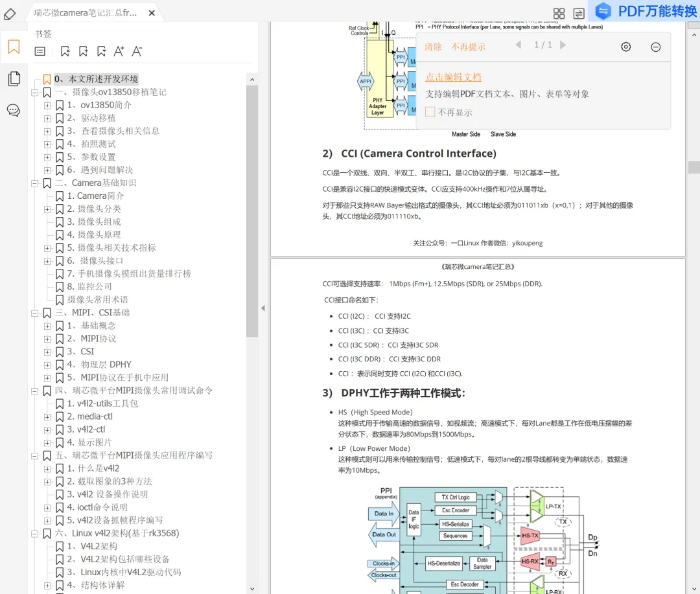The height and width of the screenshot is (594, 700).
Task: Collapse the 二、Camera基础知识 node
Action: coord(34,183)
